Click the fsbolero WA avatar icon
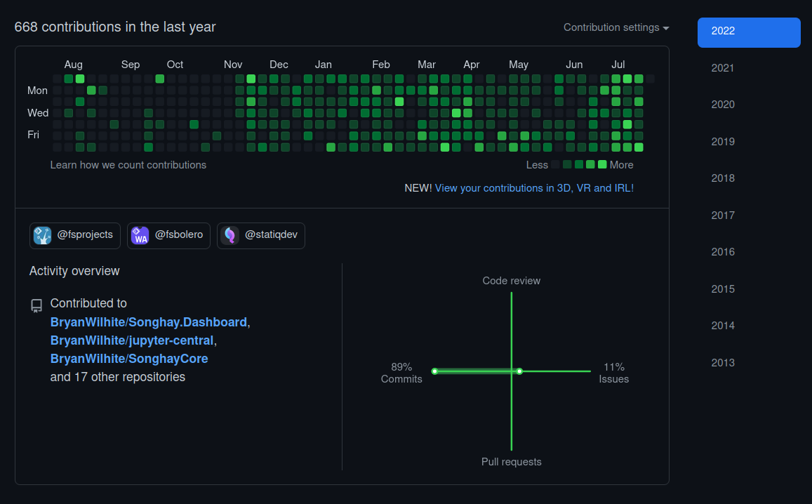Screen dimensions: 812x504 click(140, 235)
